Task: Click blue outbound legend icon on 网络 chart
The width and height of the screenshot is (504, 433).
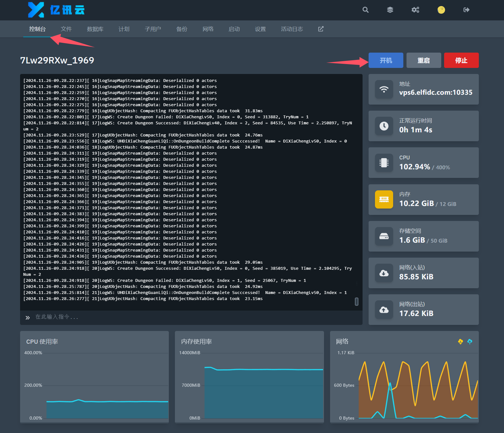Action: pos(470,341)
